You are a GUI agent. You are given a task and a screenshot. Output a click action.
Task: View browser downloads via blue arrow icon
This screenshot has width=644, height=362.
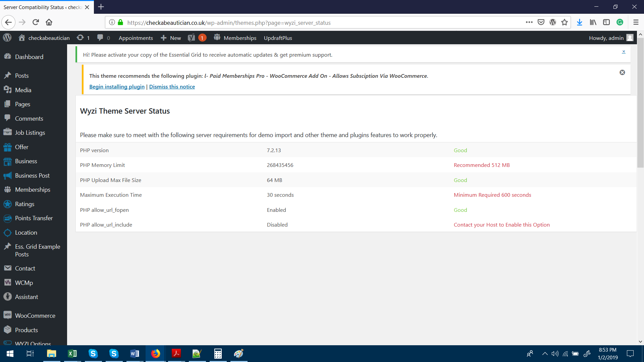click(580, 22)
